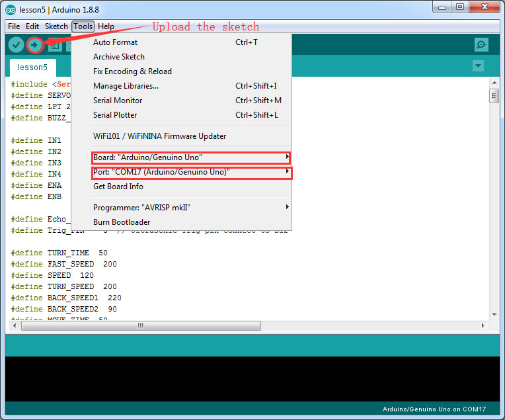Click the horizontal scrollbar right arrow
This screenshot has height=420, width=505.
click(x=483, y=325)
